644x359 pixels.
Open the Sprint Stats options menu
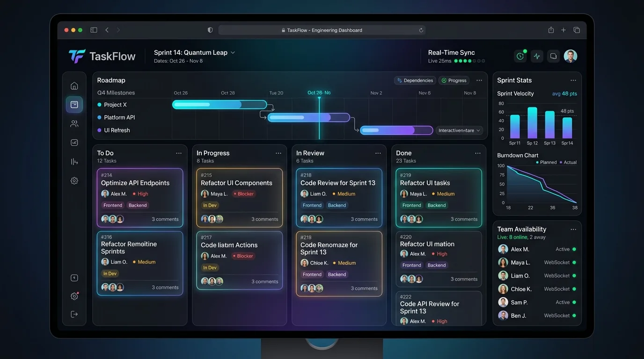tap(573, 80)
